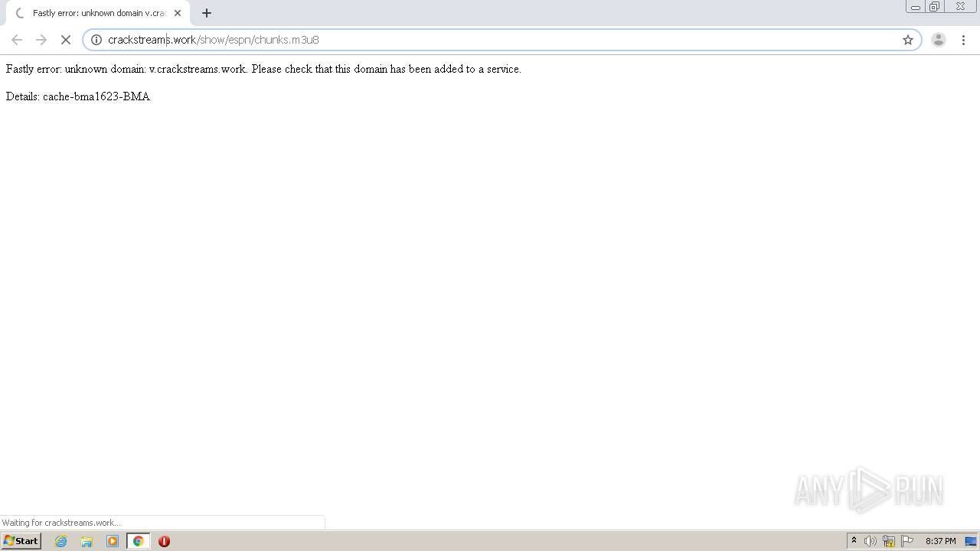Screen dimensions: 980x551
Task: Go back to previous page
Action: 17,40
